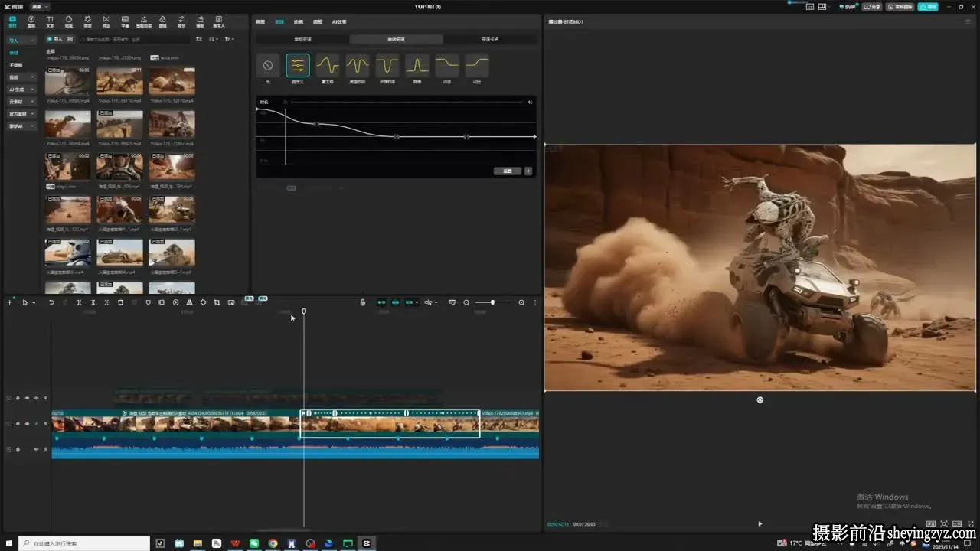Click the crop tool in the timeline toolbar
The image size is (980, 551).
click(217, 302)
